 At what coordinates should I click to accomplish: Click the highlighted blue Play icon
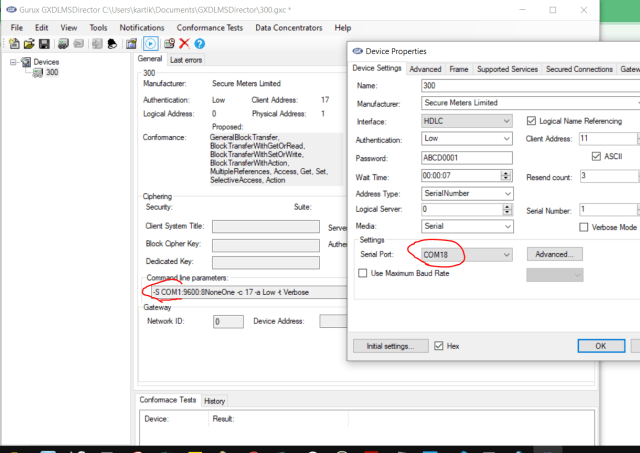(x=151, y=44)
